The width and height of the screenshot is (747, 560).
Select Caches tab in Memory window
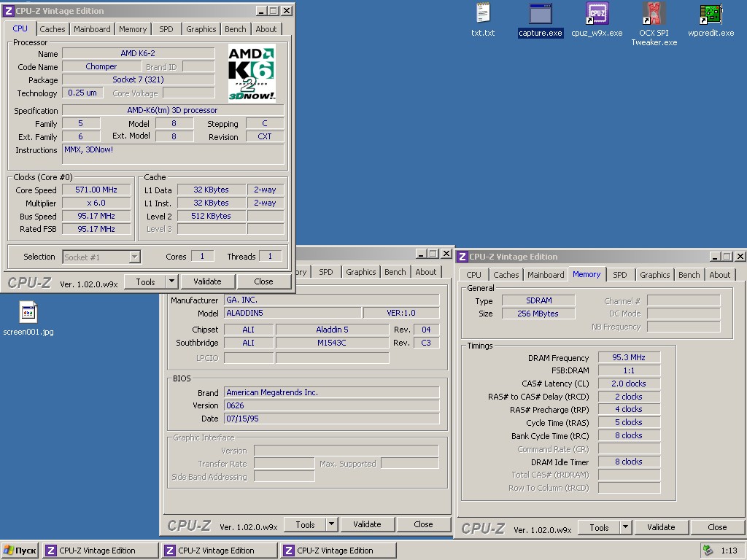(x=506, y=275)
